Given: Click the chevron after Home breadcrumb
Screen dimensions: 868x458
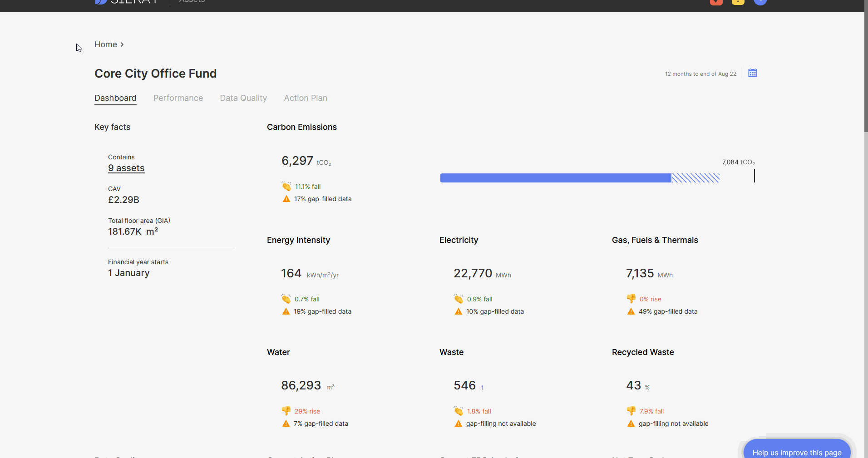Looking at the screenshot, I should (x=122, y=44).
